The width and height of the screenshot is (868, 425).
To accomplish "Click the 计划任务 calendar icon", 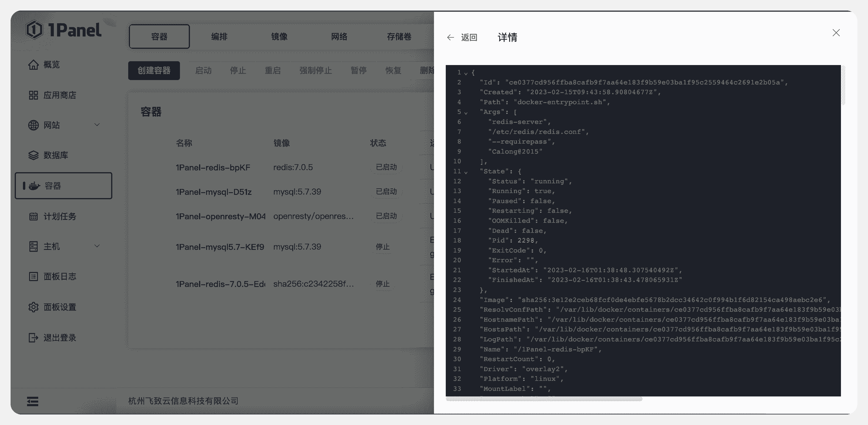I will point(33,216).
